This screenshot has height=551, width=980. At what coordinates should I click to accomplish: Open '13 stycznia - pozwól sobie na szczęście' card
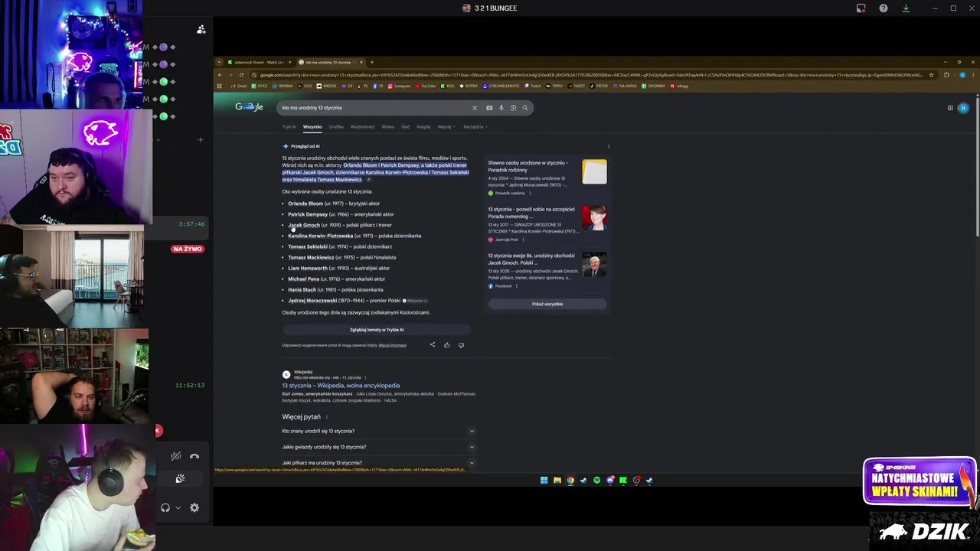click(547, 223)
